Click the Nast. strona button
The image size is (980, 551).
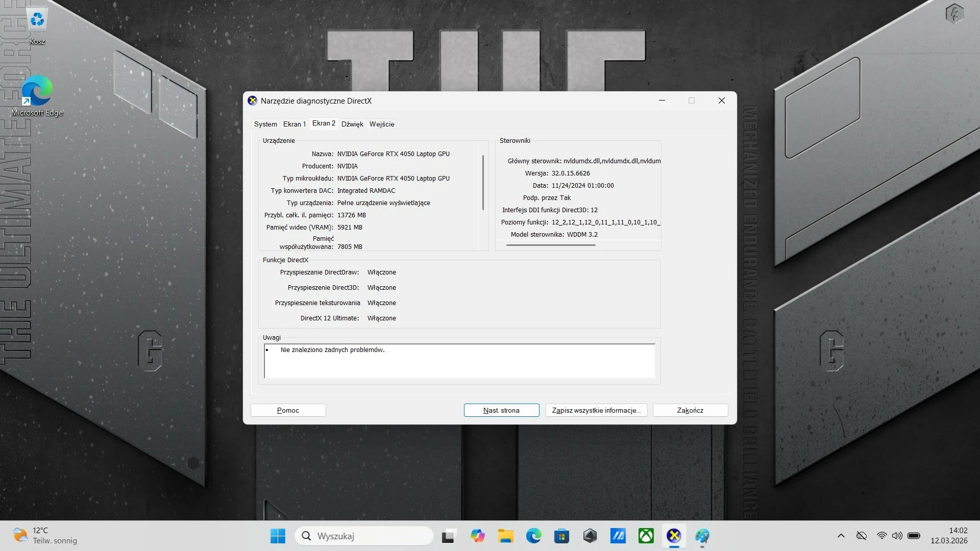click(x=501, y=410)
